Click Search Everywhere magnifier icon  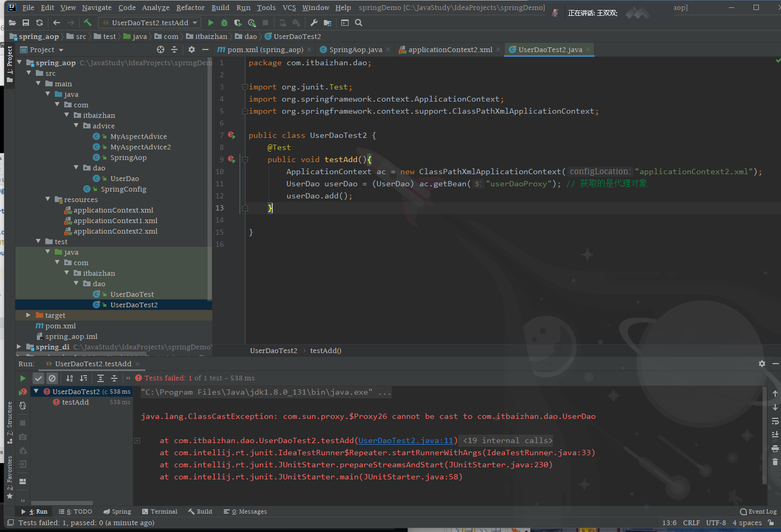359,23
